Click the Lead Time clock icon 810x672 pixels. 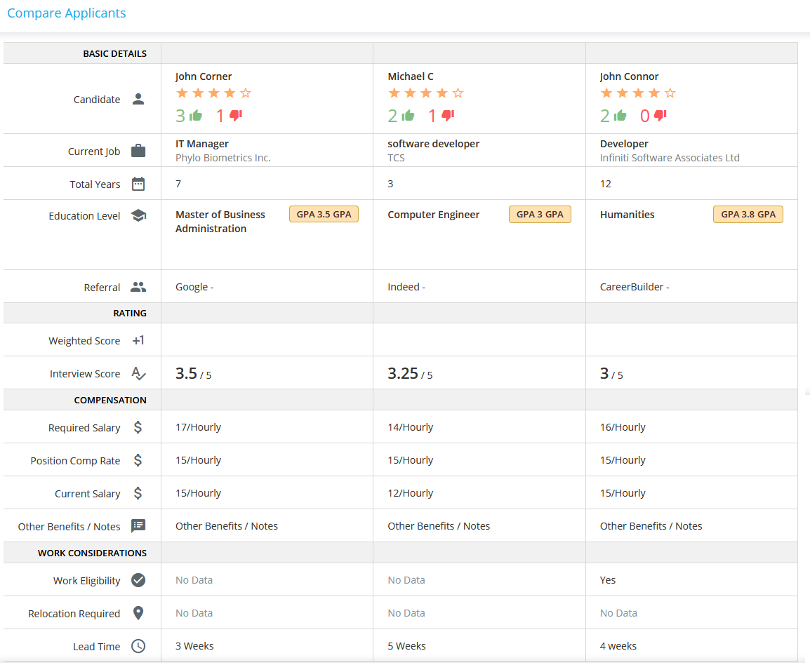click(x=138, y=646)
